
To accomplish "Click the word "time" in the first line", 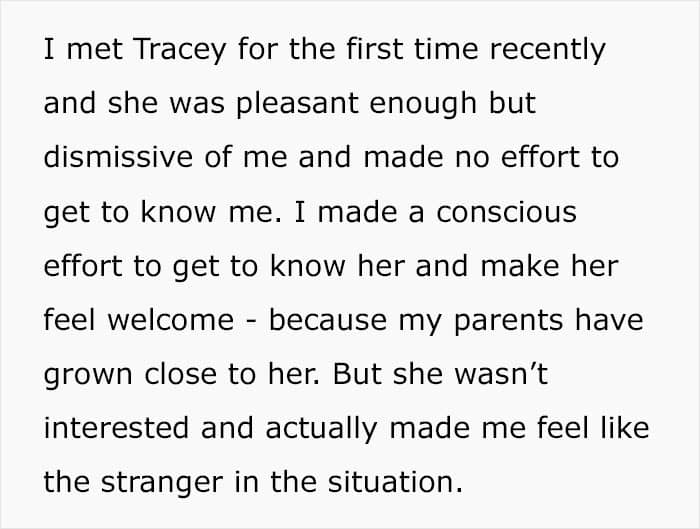I will point(436,50).
